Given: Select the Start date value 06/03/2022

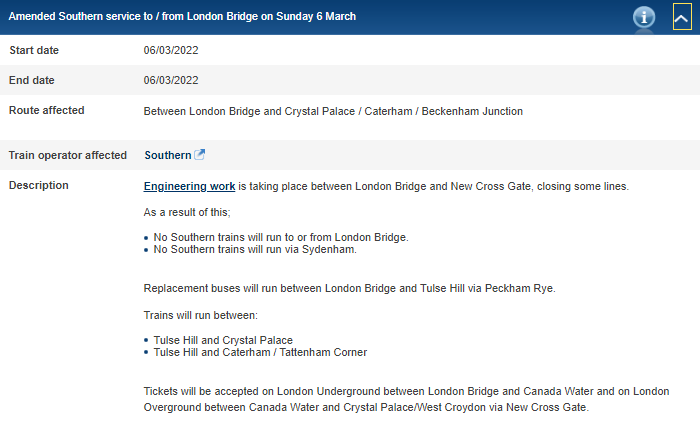Looking at the screenshot, I should pos(171,50).
